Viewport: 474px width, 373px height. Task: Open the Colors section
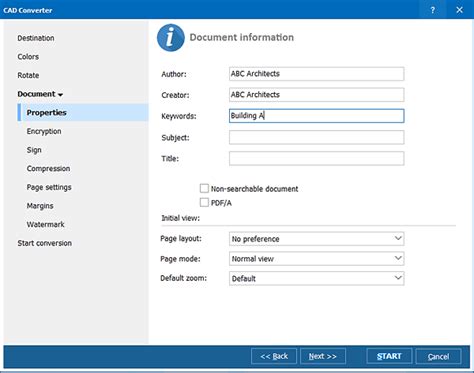click(x=28, y=57)
